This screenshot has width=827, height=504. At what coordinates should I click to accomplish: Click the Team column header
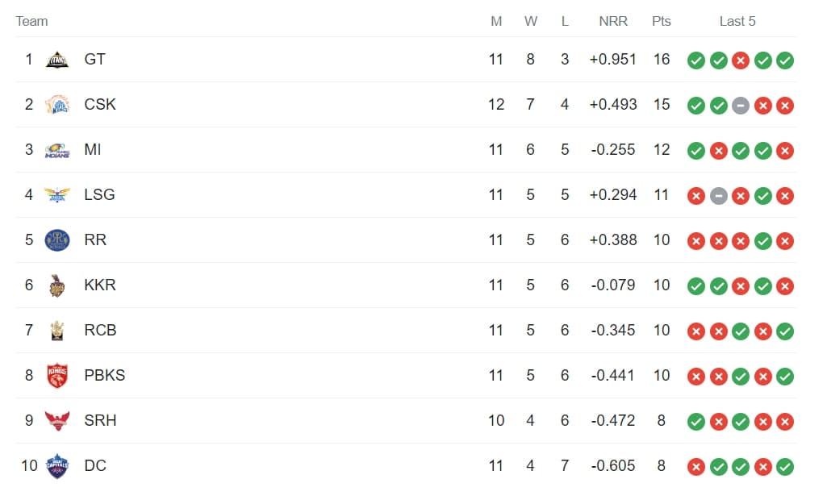pos(32,22)
